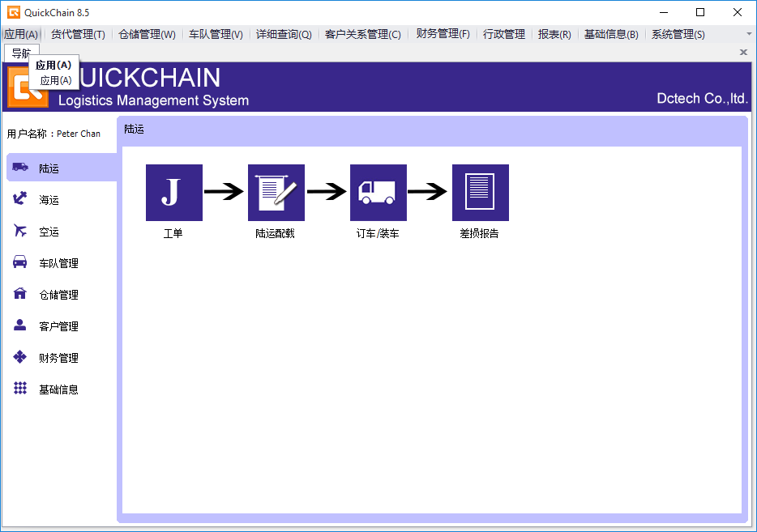Viewport: 757px width, 532px height.
Task: Open the 差损报告 report icon
Action: (480, 193)
